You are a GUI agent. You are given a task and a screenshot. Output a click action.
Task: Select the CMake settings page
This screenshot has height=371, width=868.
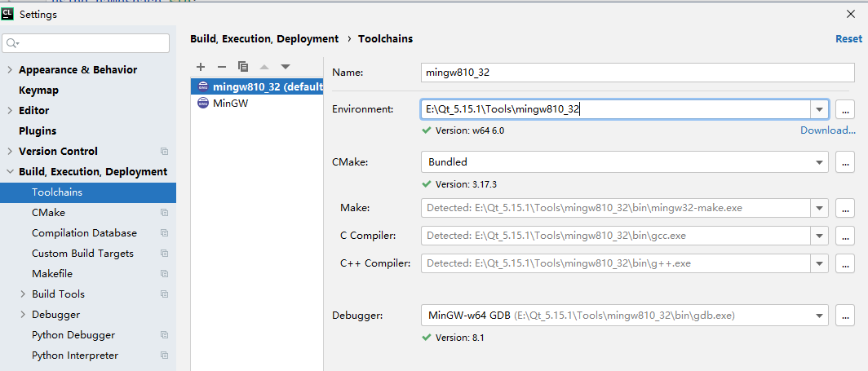point(48,213)
